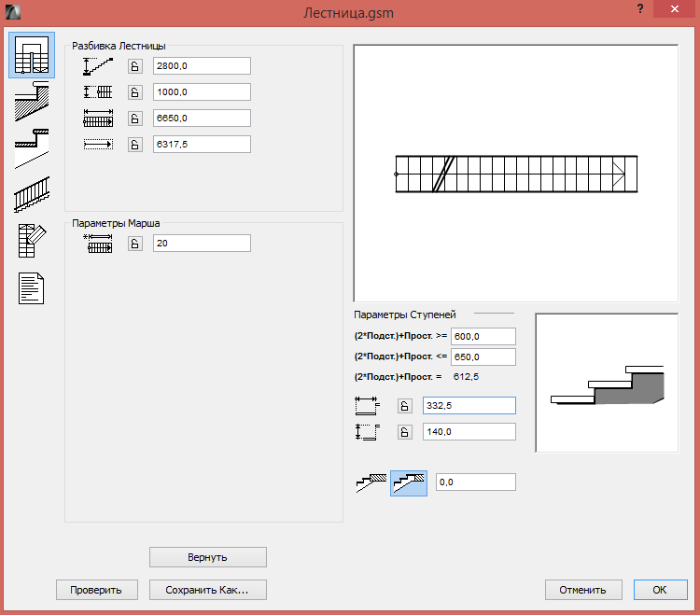Click the Вернуть button
Screen dimensions: 700x615
pos(208,557)
